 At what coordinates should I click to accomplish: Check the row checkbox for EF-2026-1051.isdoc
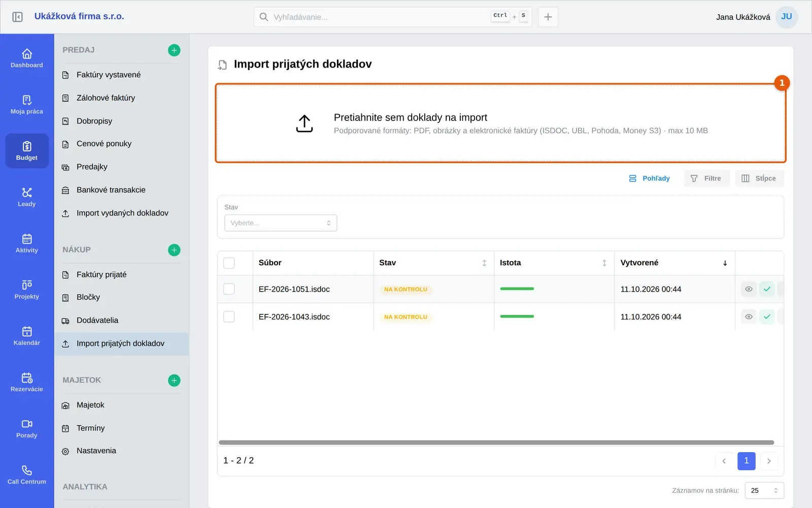(229, 289)
